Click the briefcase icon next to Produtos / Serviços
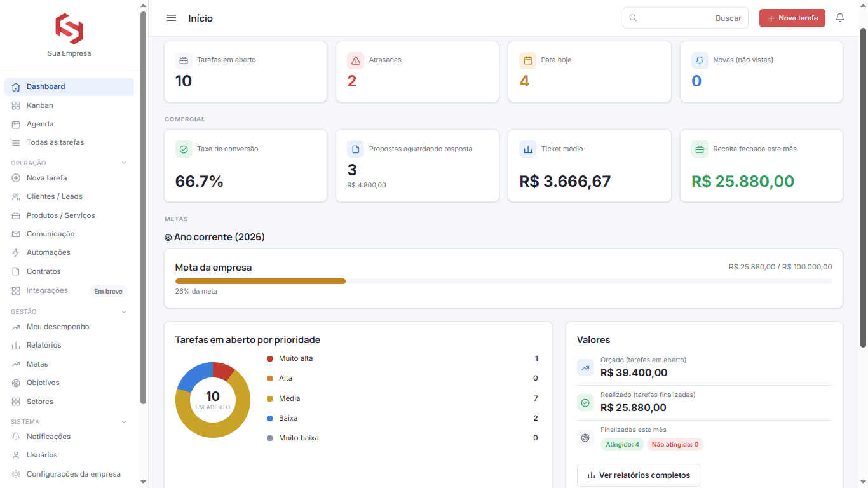The width and height of the screenshot is (868, 488). (16, 215)
